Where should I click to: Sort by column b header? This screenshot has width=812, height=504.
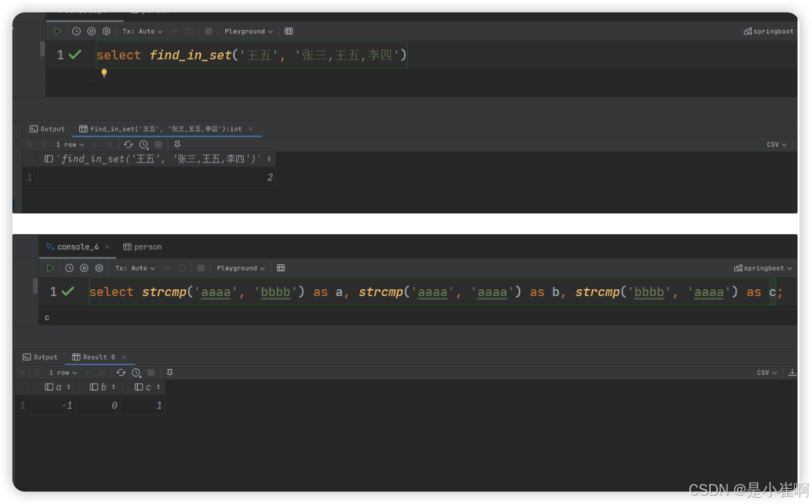(98, 387)
